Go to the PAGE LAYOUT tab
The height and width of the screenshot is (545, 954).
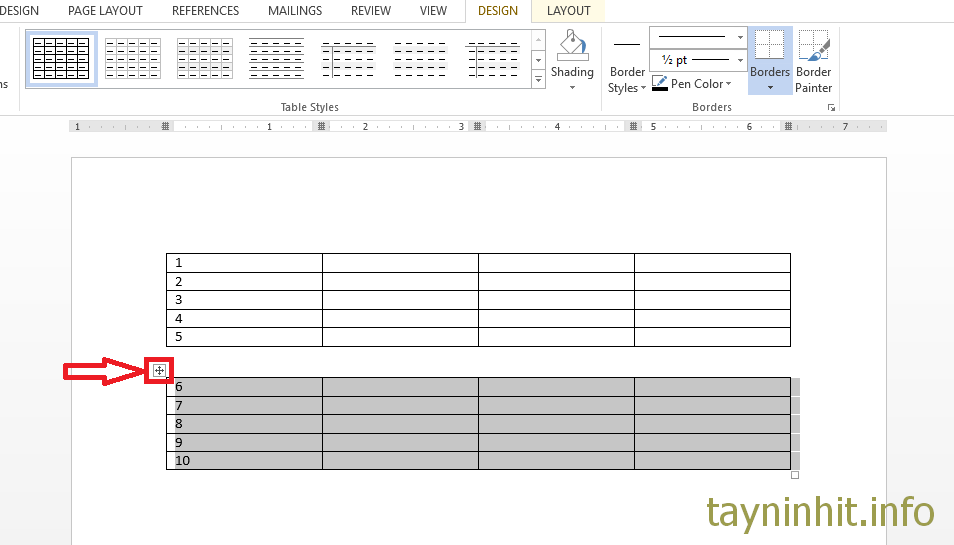[105, 11]
